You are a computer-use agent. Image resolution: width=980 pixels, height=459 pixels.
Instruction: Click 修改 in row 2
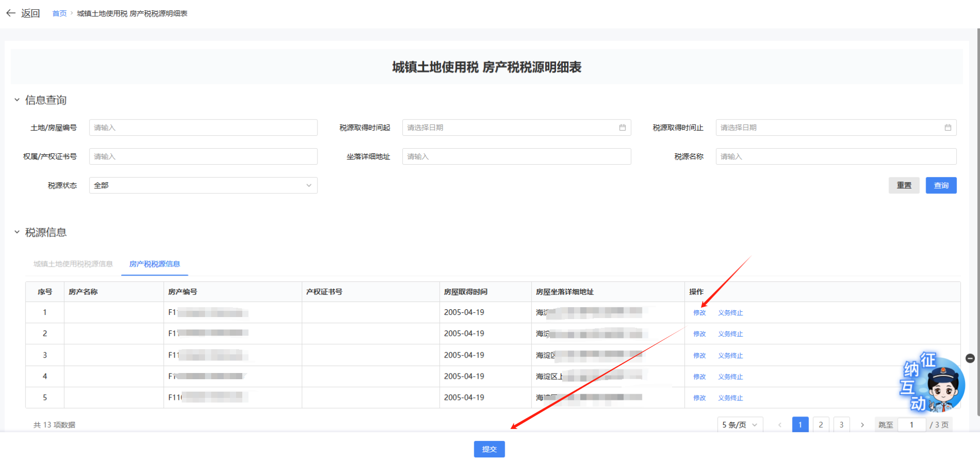699,334
